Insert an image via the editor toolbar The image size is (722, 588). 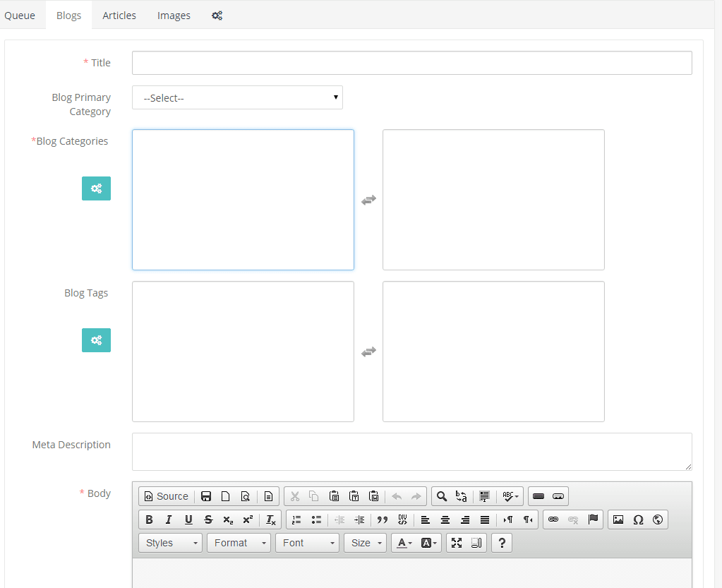[618, 520]
